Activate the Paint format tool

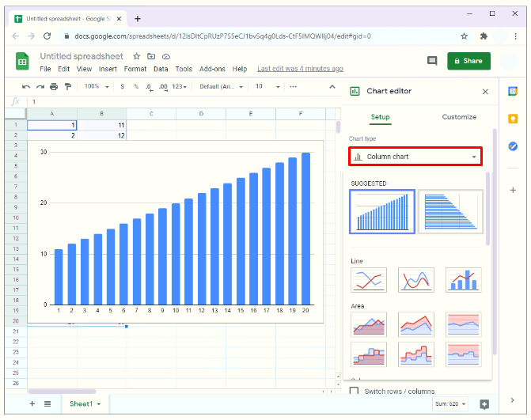pyautogui.click(x=68, y=87)
